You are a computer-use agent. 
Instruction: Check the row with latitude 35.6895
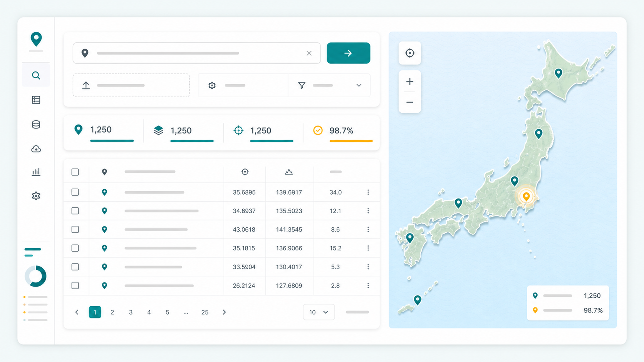(x=75, y=192)
